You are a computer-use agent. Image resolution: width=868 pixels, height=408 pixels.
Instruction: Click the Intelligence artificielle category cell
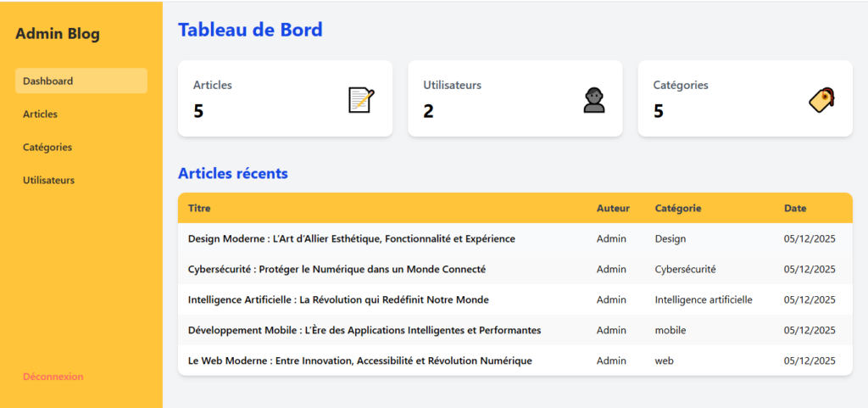704,299
